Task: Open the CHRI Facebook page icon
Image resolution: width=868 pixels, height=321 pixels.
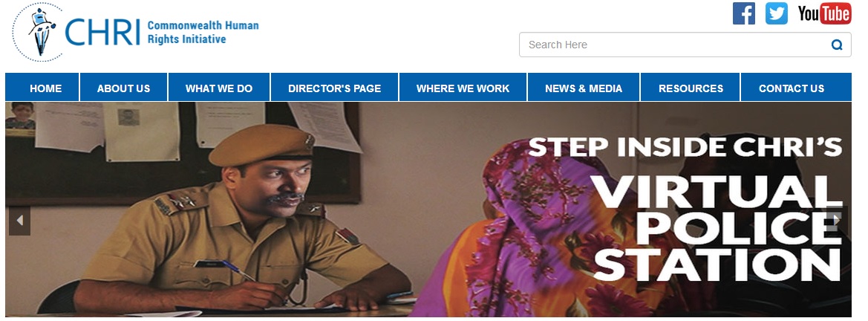Action: click(743, 14)
